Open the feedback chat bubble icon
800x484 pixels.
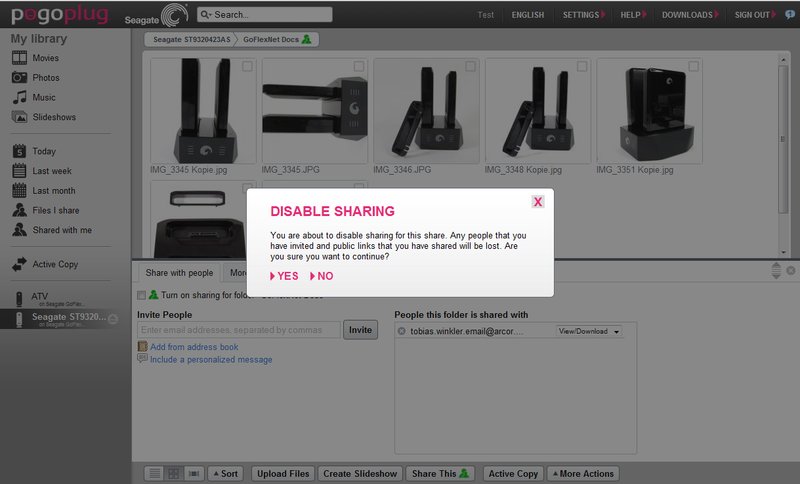[x=790, y=14]
